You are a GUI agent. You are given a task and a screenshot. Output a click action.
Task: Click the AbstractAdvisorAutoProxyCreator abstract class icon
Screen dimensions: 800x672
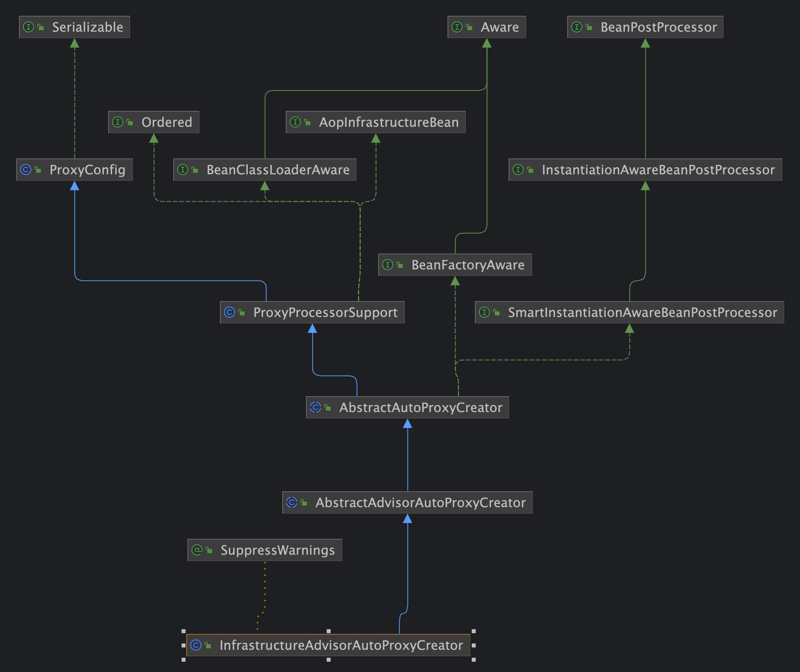click(x=292, y=502)
